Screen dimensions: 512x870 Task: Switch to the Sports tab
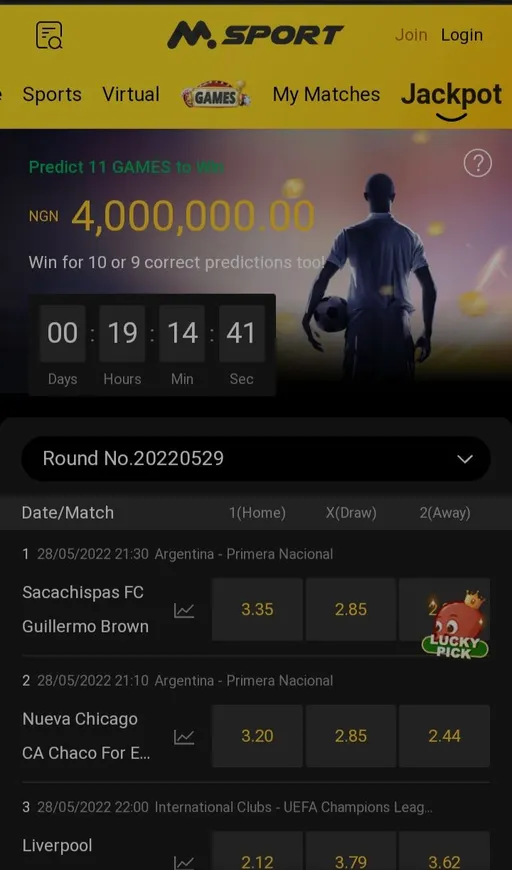(x=52, y=94)
